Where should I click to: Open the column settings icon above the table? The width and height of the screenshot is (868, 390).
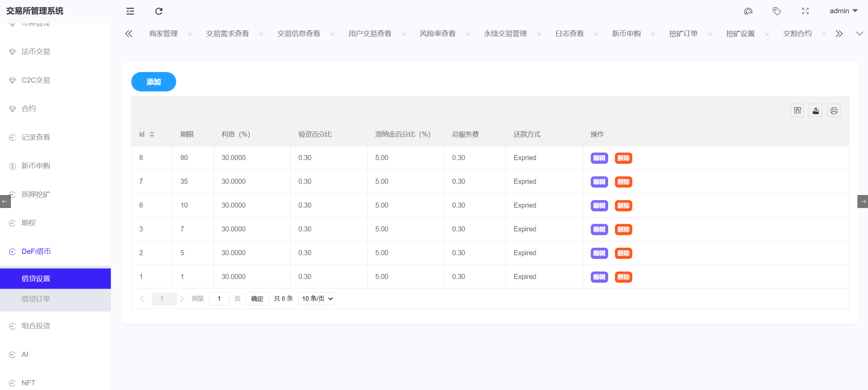tap(797, 110)
